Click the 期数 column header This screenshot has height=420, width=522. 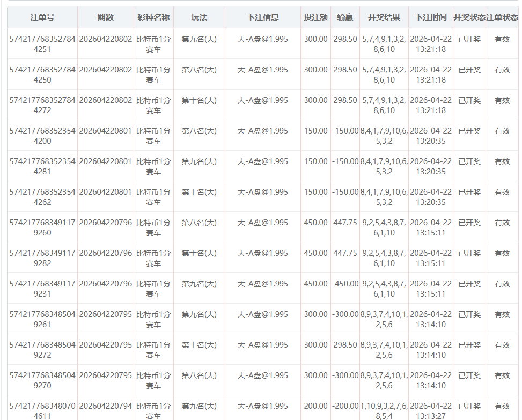(105, 18)
